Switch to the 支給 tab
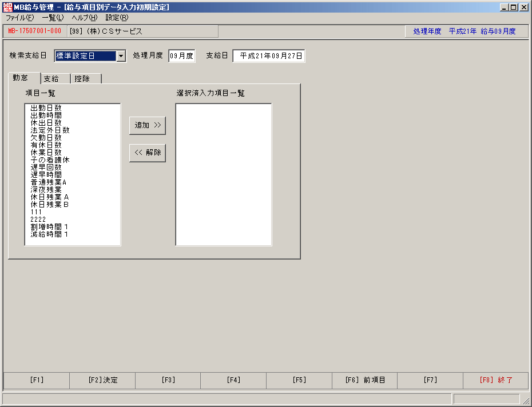 [x=55, y=79]
